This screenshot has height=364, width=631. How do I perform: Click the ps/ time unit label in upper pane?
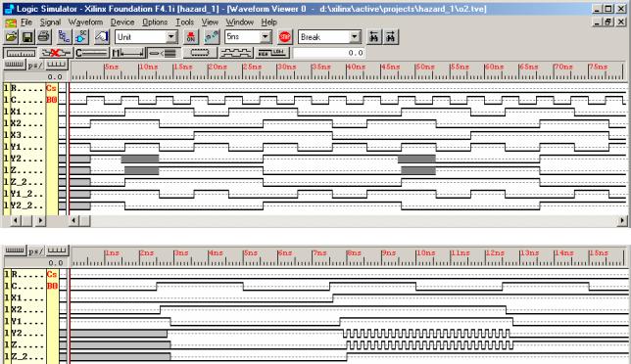tap(35, 66)
